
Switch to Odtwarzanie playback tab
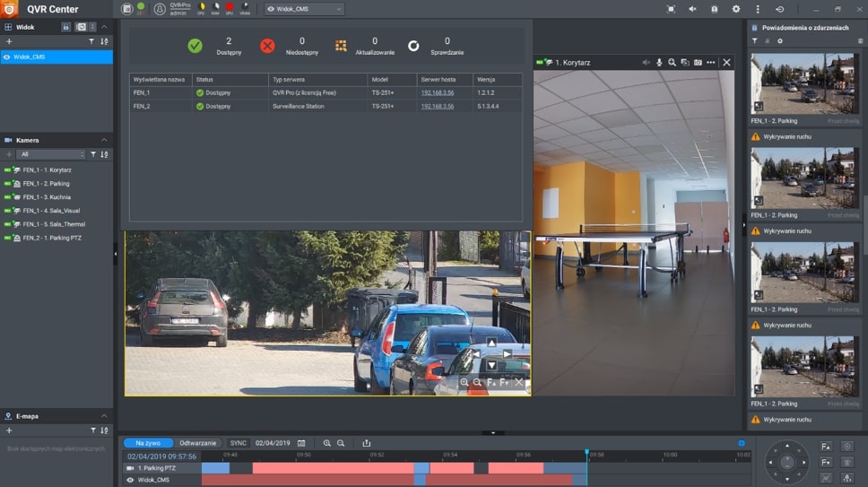point(198,443)
